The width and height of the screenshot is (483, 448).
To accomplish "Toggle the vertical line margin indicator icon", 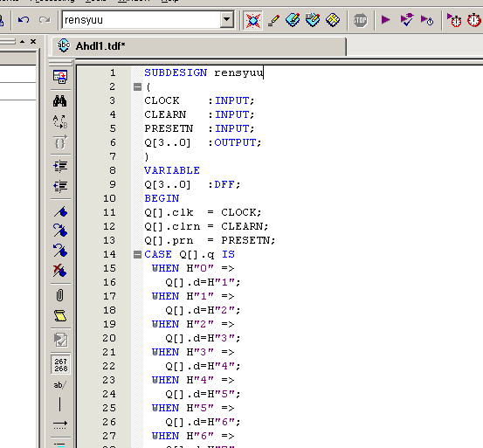I will [59, 404].
